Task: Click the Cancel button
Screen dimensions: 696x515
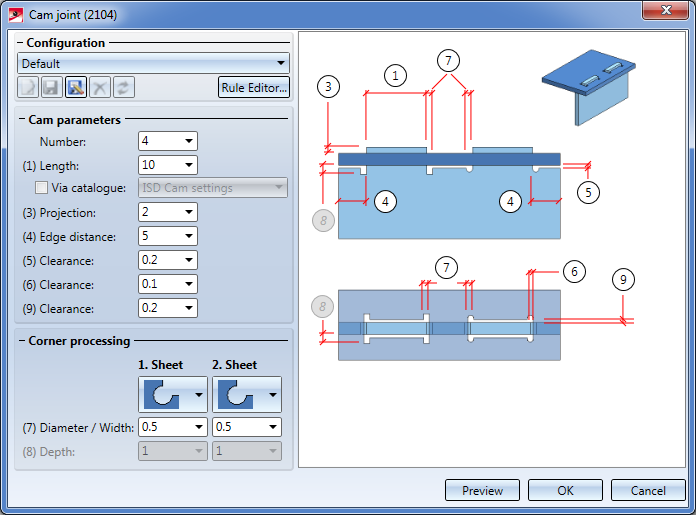Action: [x=648, y=490]
